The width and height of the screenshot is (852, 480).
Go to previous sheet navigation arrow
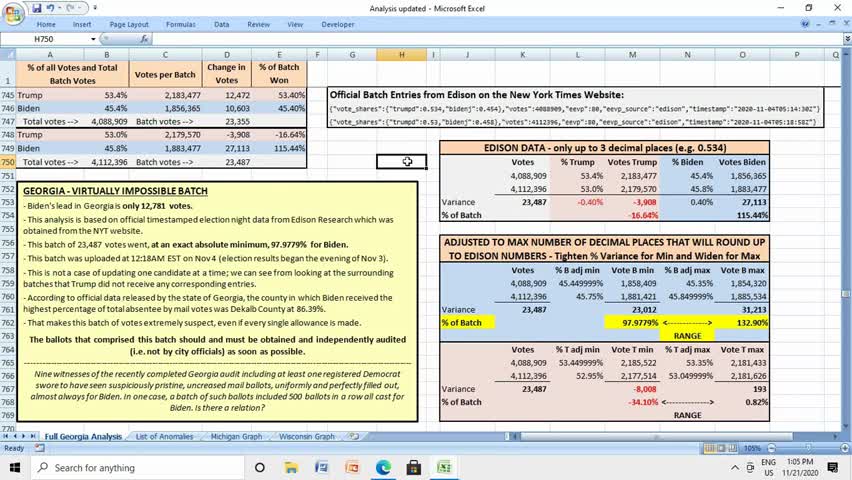(15, 436)
